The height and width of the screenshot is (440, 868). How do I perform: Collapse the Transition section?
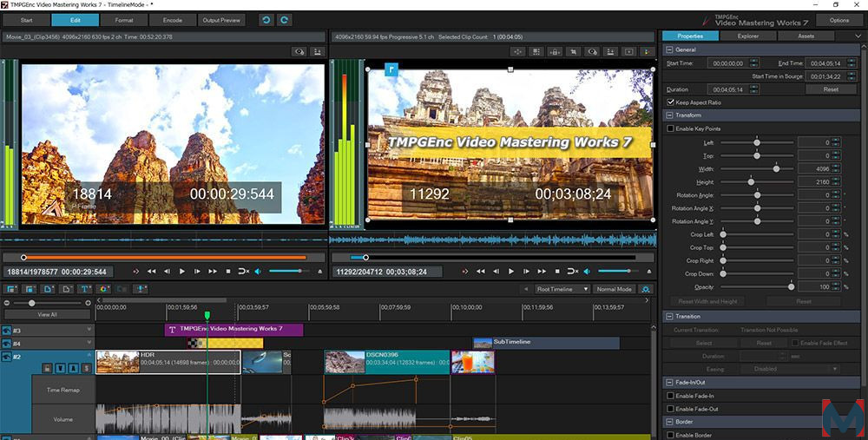(668, 316)
